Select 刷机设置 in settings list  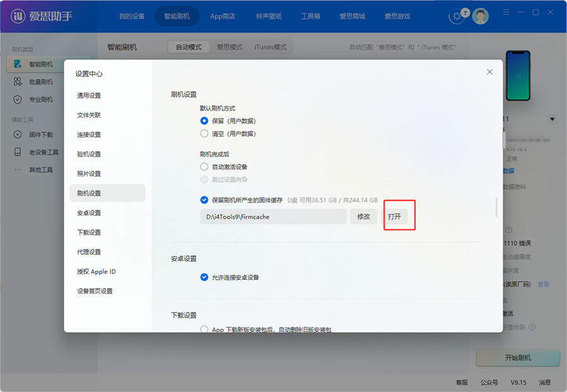point(107,193)
